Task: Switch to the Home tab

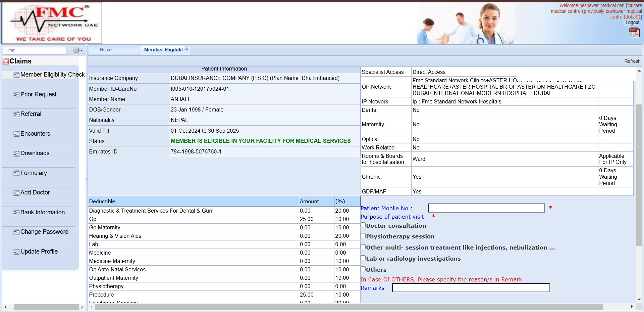Action: pyautogui.click(x=106, y=50)
